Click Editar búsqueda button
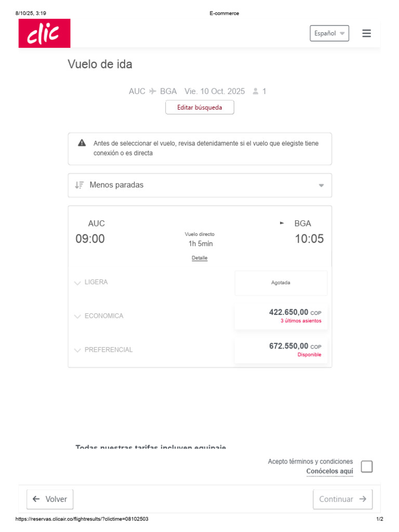Screen dimensions: 399x532 pyautogui.click(x=199, y=108)
